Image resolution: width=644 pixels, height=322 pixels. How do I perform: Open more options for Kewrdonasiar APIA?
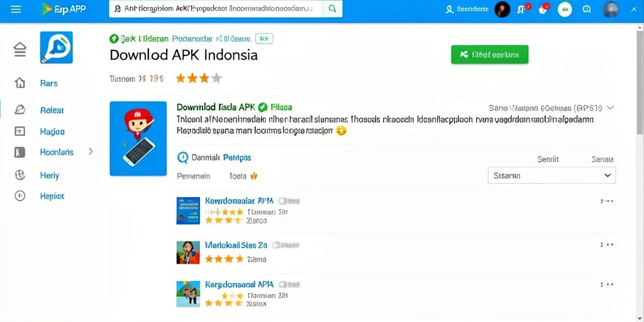click(x=607, y=201)
